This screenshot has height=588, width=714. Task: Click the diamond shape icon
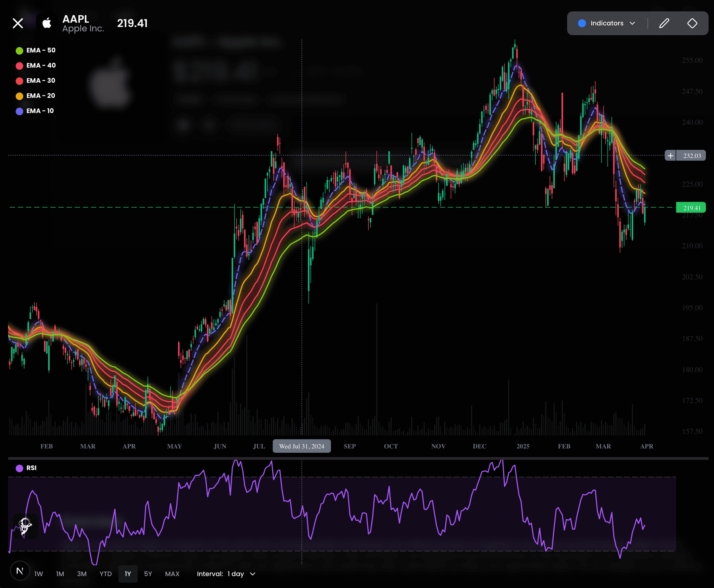point(692,23)
